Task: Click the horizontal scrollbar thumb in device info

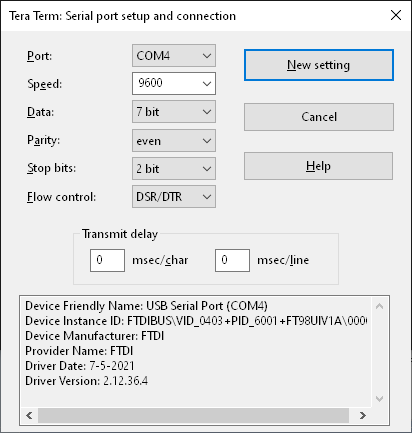Action: point(193,415)
